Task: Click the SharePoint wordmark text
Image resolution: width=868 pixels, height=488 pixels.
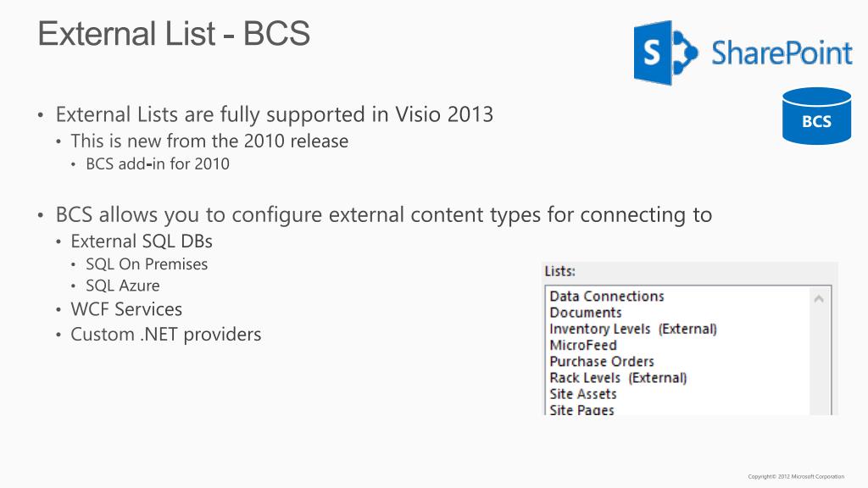Action: pyautogui.click(x=782, y=53)
